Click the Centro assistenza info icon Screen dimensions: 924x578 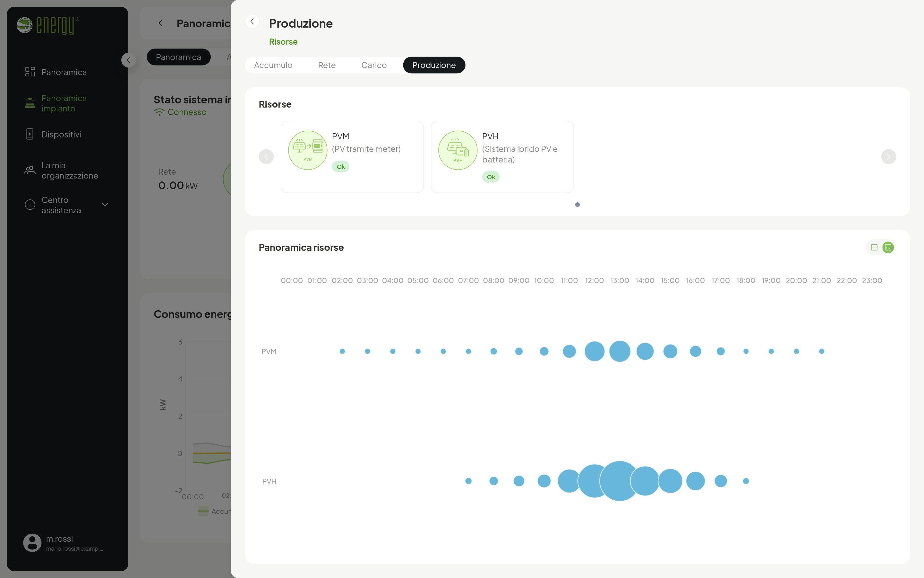click(30, 205)
